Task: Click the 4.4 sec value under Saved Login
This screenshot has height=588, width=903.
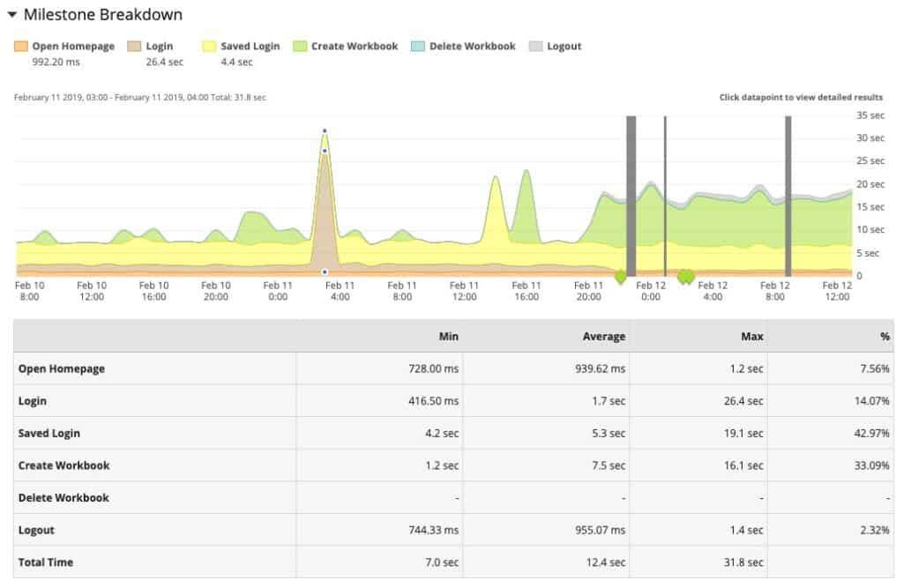Action: point(236,62)
